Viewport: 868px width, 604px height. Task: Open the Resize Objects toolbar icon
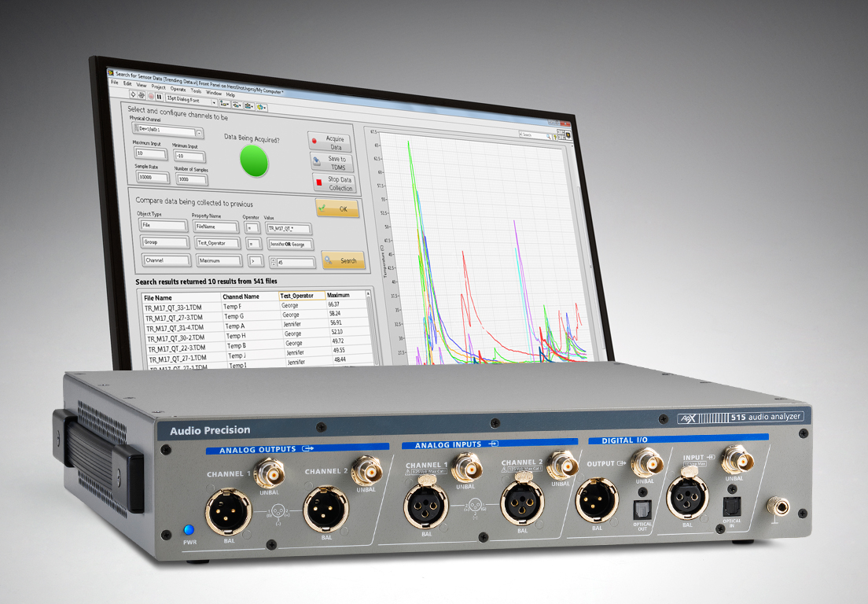tap(248, 106)
